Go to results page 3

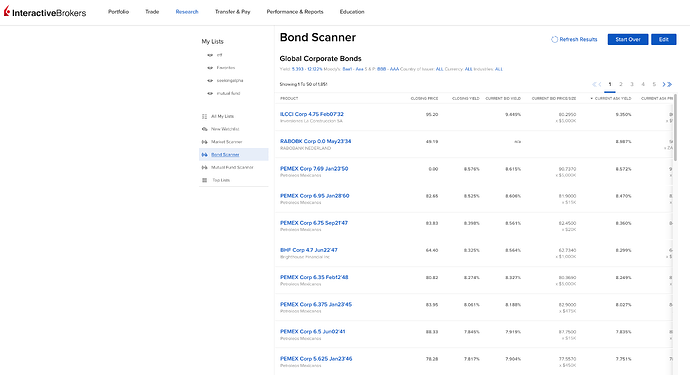[x=632, y=85]
